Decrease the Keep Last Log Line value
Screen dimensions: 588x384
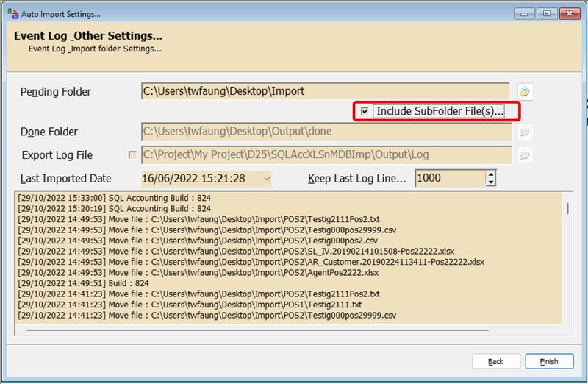pyautogui.click(x=490, y=182)
